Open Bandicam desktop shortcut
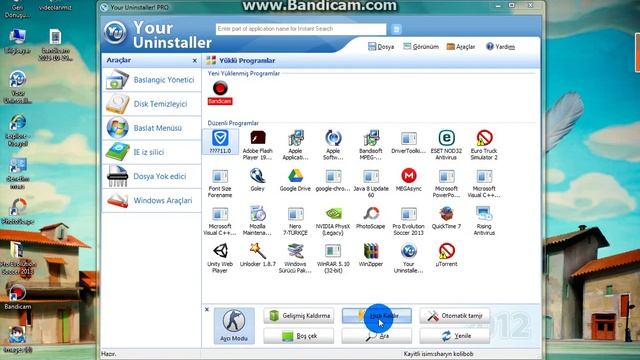Image resolution: width=640 pixels, height=360 pixels. click(18, 297)
